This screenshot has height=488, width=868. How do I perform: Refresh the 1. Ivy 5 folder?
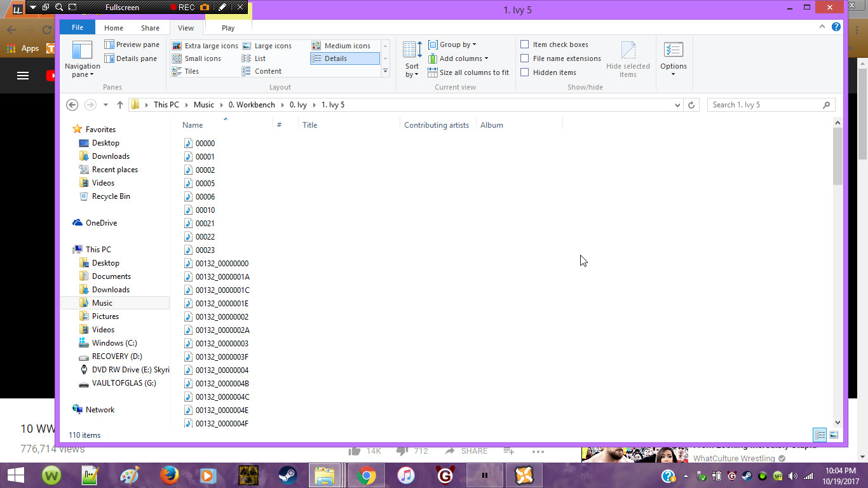692,105
